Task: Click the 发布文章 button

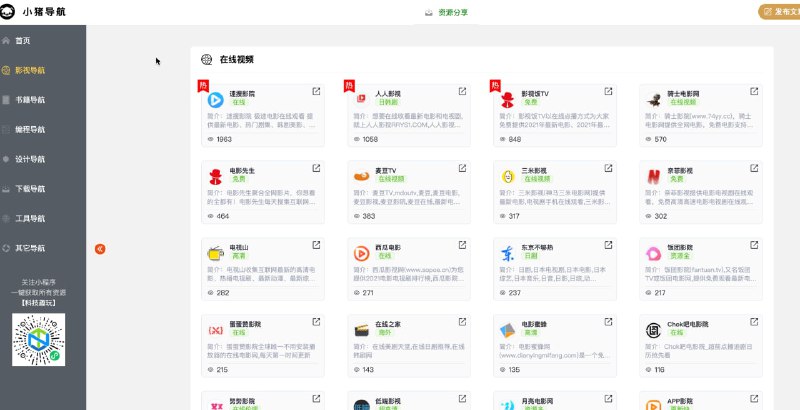Action: coord(779,12)
